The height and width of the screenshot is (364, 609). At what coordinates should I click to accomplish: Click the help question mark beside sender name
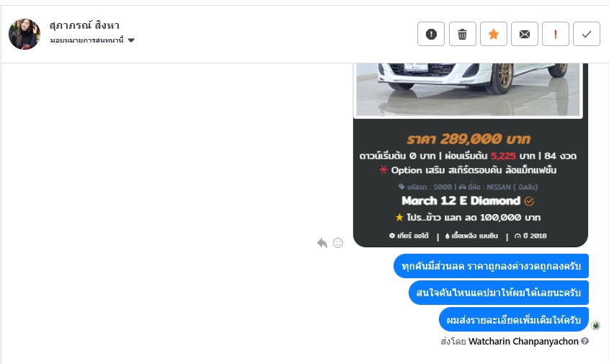click(585, 341)
